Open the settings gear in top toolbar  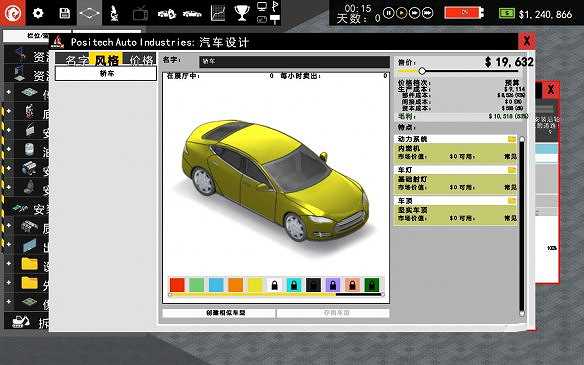tap(38, 13)
